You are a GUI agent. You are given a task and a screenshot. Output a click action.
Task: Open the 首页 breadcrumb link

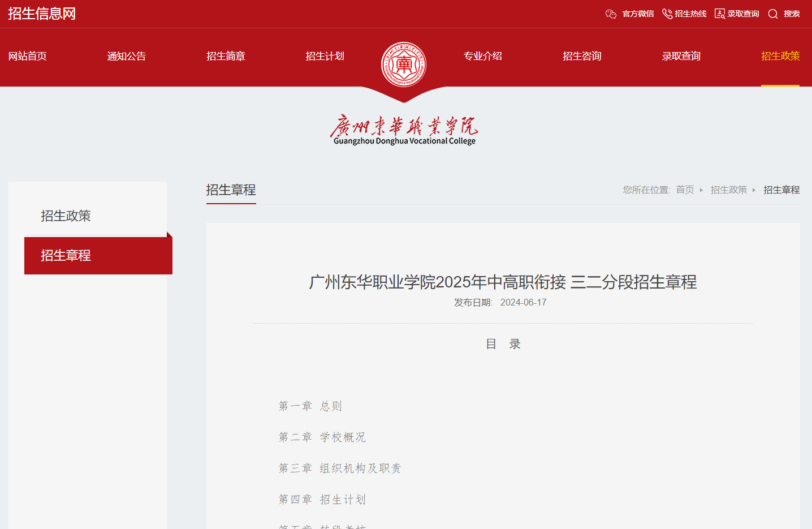coord(684,190)
